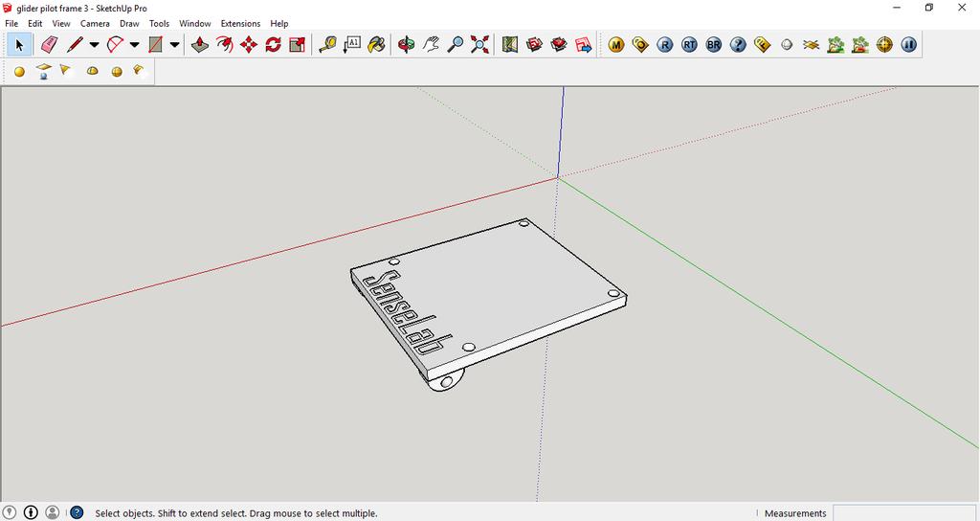Click the blue question mark help button

pos(738,45)
